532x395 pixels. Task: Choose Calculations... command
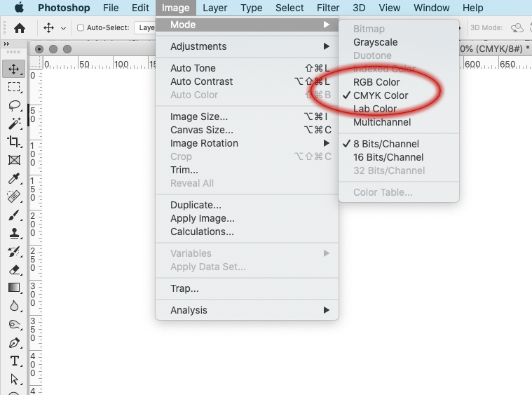point(247,232)
